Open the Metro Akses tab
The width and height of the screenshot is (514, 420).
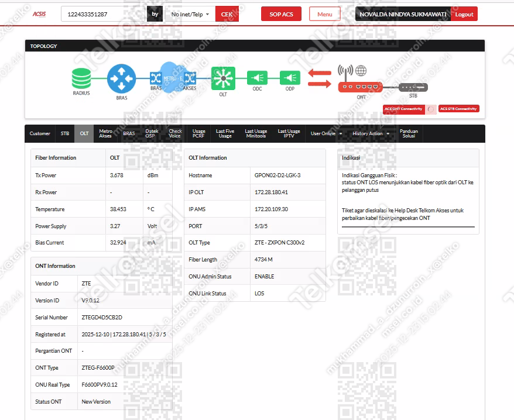click(105, 134)
